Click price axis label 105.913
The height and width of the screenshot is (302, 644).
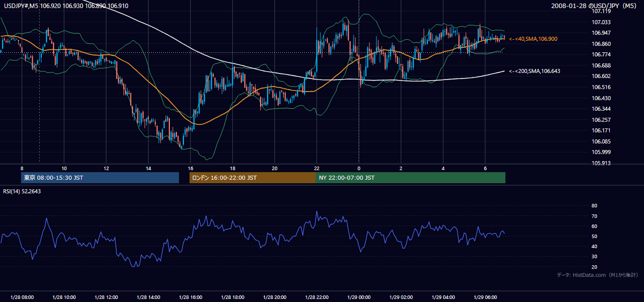click(601, 163)
